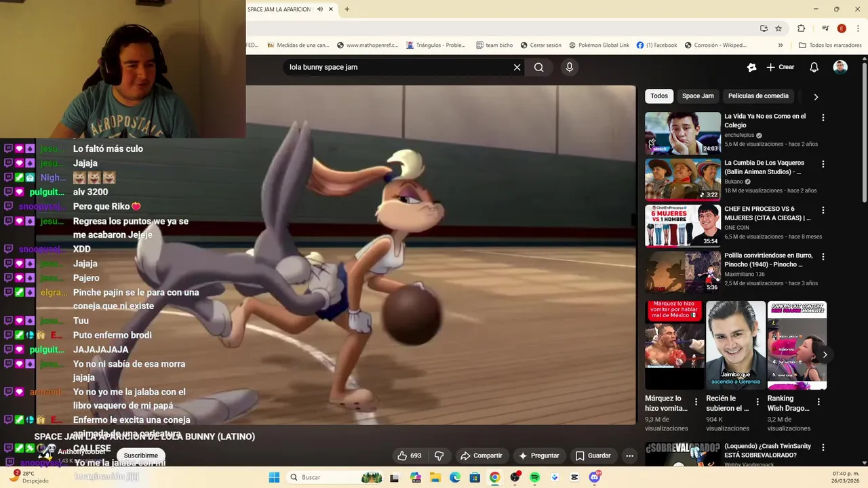The width and height of the screenshot is (868, 488).
Task: Mute the tab via the speaker icon
Action: click(x=320, y=9)
